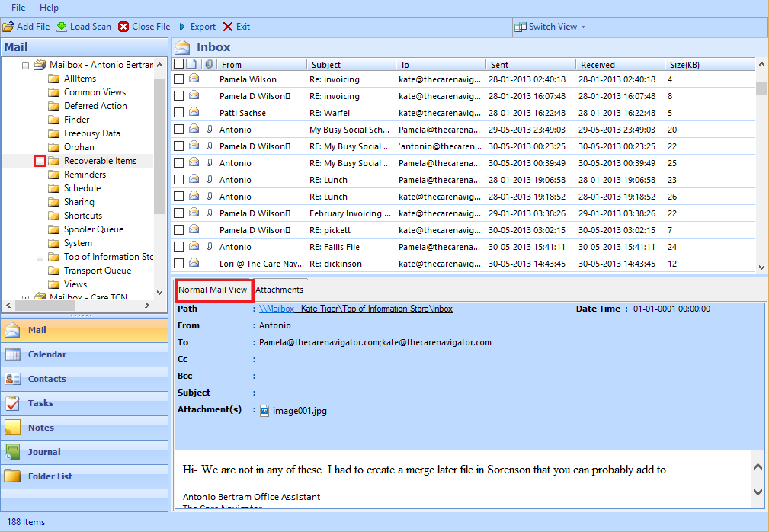Click the Load Scan button label
This screenshot has height=532, width=769.
coord(91,27)
